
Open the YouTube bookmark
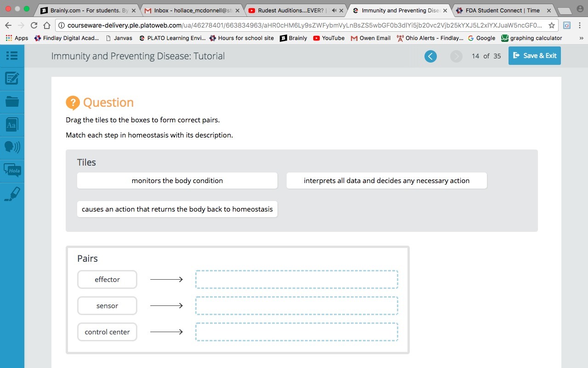pyautogui.click(x=329, y=38)
